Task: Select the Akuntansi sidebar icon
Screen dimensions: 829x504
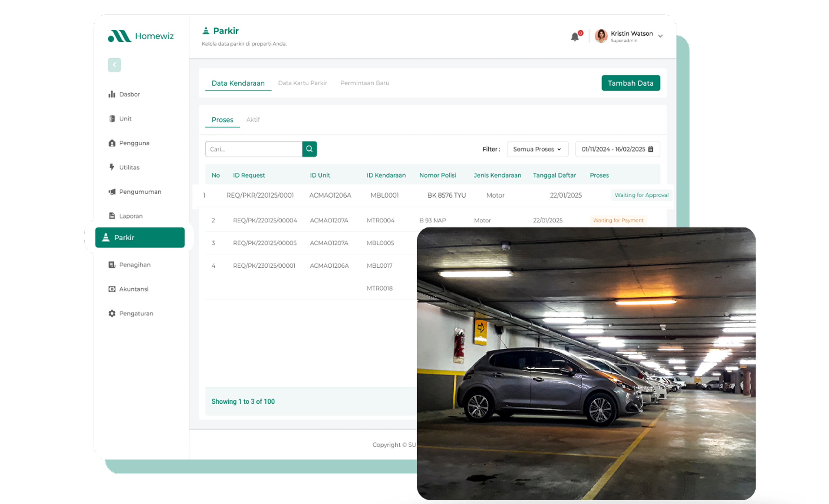Action: pyautogui.click(x=112, y=289)
